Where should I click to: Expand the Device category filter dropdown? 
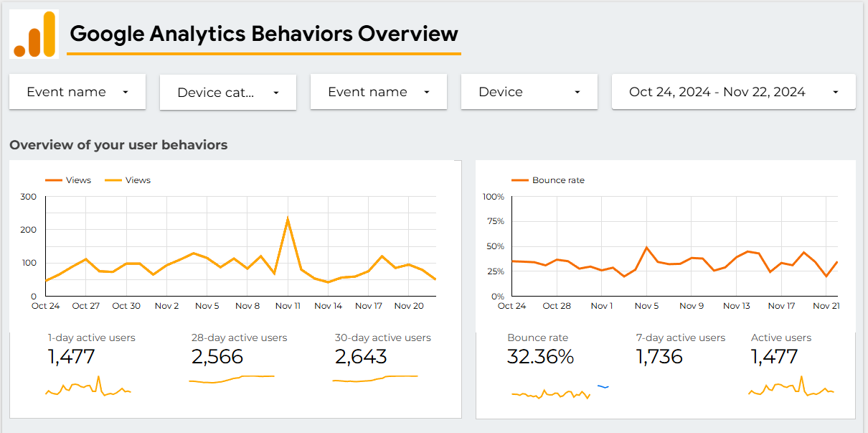(x=228, y=93)
